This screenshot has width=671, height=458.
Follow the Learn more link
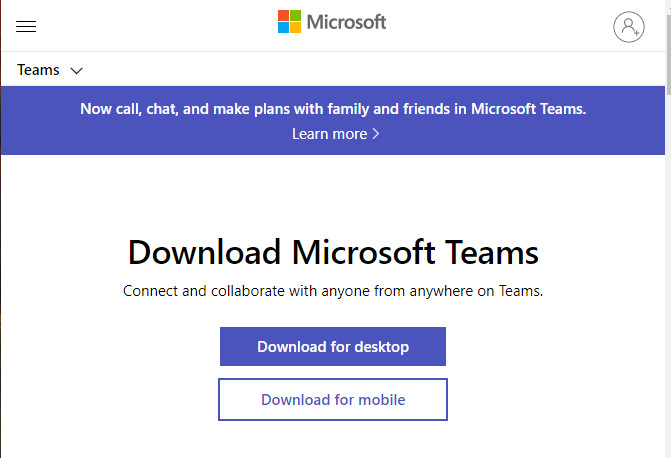[x=336, y=134]
